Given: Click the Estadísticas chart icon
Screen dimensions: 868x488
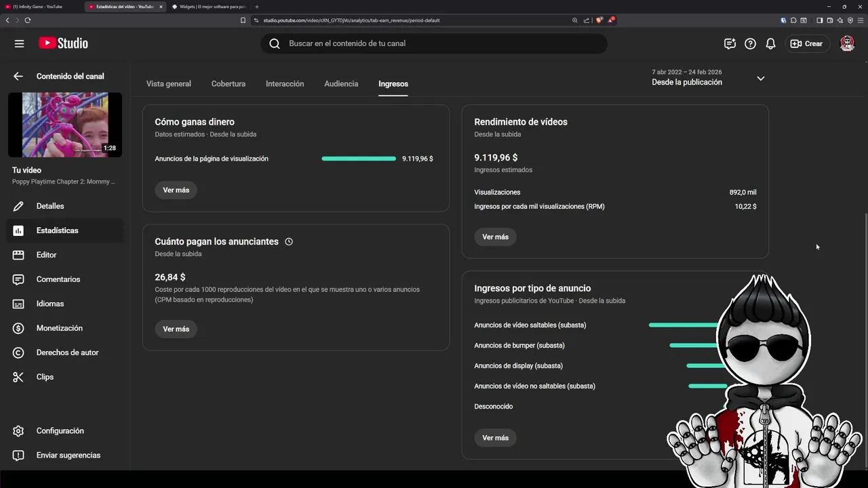Looking at the screenshot, I should 18,230.
